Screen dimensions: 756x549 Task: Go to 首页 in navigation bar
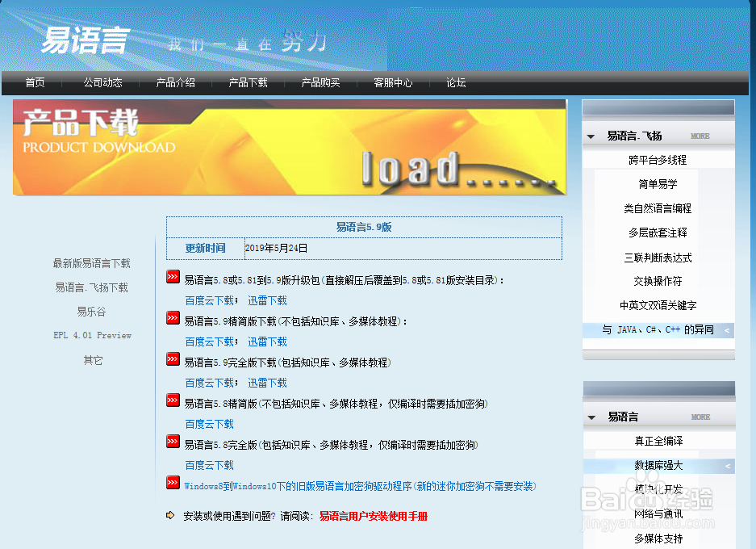click(36, 82)
